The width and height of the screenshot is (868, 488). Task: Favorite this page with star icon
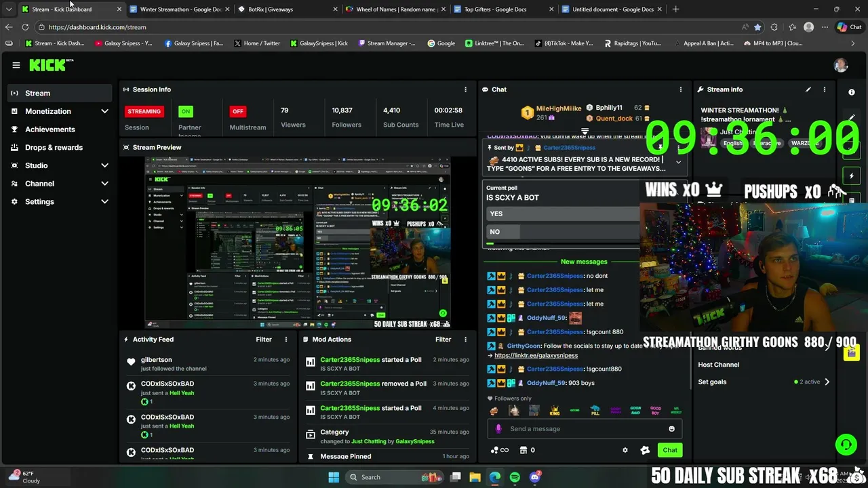point(757,27)
